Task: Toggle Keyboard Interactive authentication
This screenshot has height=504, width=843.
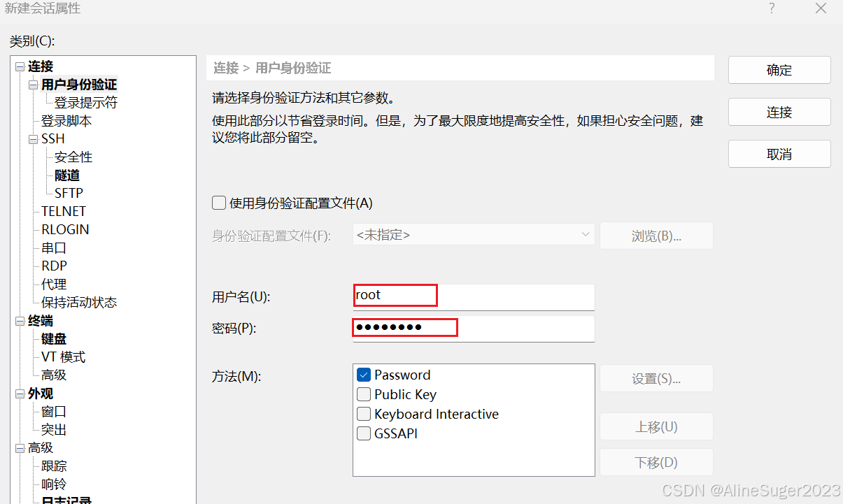Action: coord(364,414)
